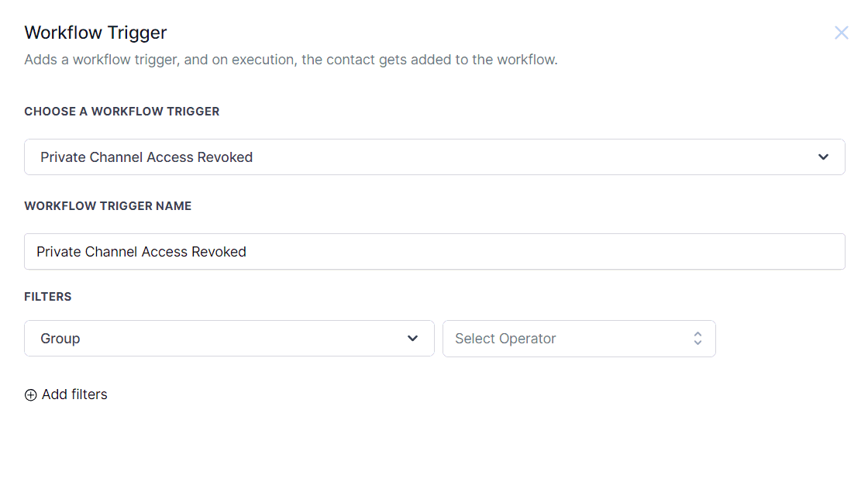Select the "Group" text in the filter field
The height and width of the screenshot is (496, 868).
point(60,339)
